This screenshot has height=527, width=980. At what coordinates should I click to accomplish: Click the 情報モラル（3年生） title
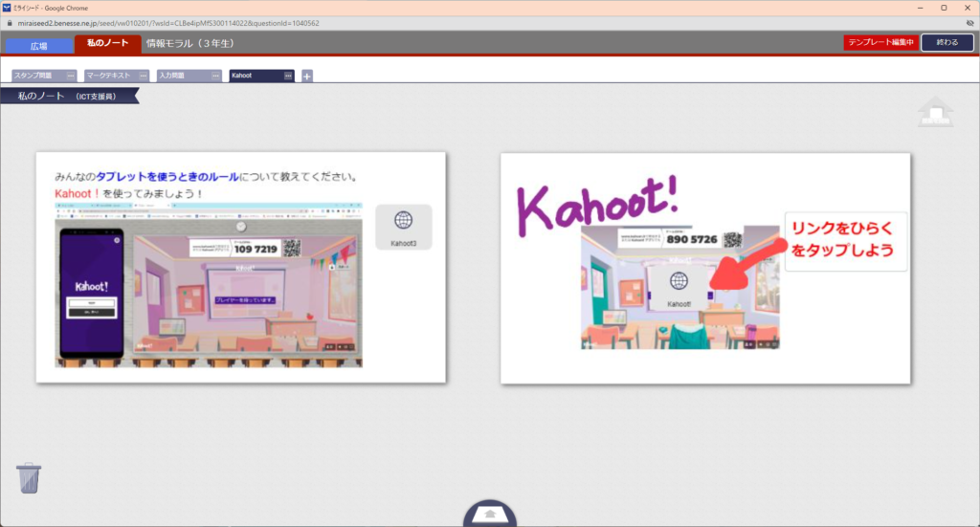pyautogui.click(x=190, y=43)
